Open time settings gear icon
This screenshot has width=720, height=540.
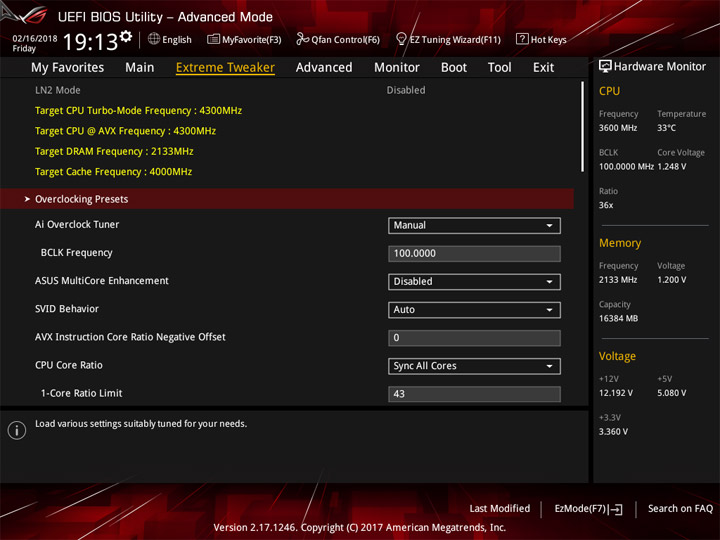(x=126, y=36)
